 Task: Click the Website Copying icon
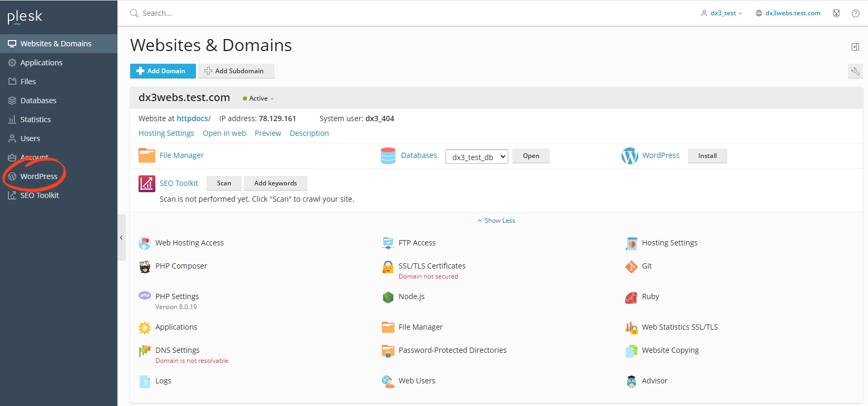click(x=631, y=351)
